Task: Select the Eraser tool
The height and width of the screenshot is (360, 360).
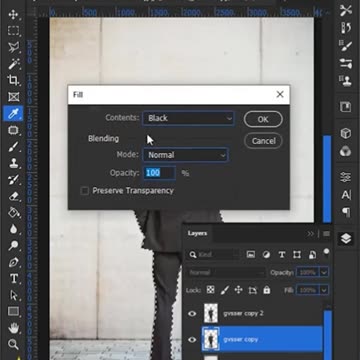Action: (x=13, y=196)
